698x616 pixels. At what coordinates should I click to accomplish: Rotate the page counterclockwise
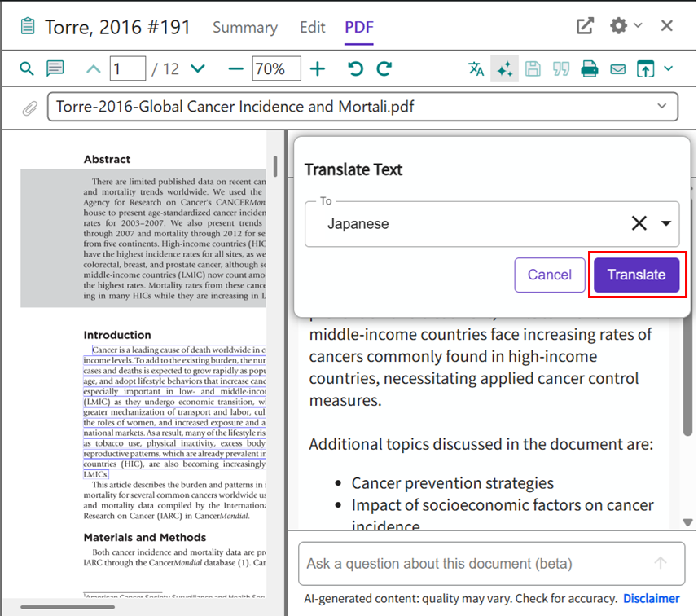coord(355,68)
